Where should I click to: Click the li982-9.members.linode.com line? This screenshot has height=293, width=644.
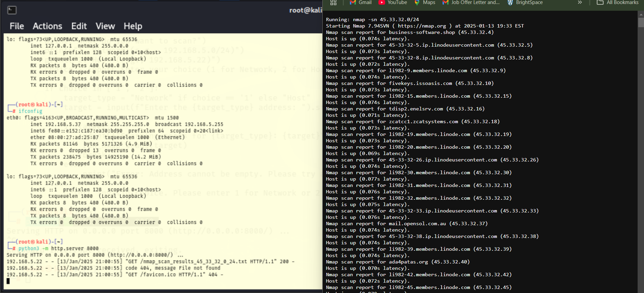tap(416, 70)
